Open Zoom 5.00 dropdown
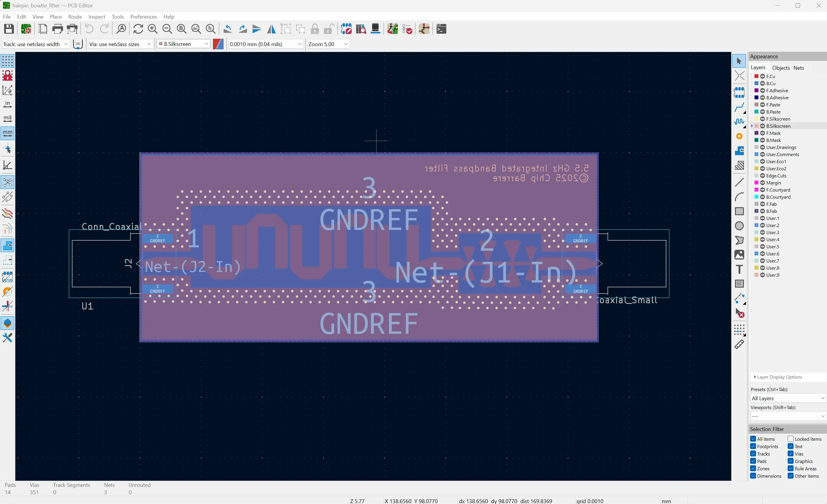 point(328,44)
